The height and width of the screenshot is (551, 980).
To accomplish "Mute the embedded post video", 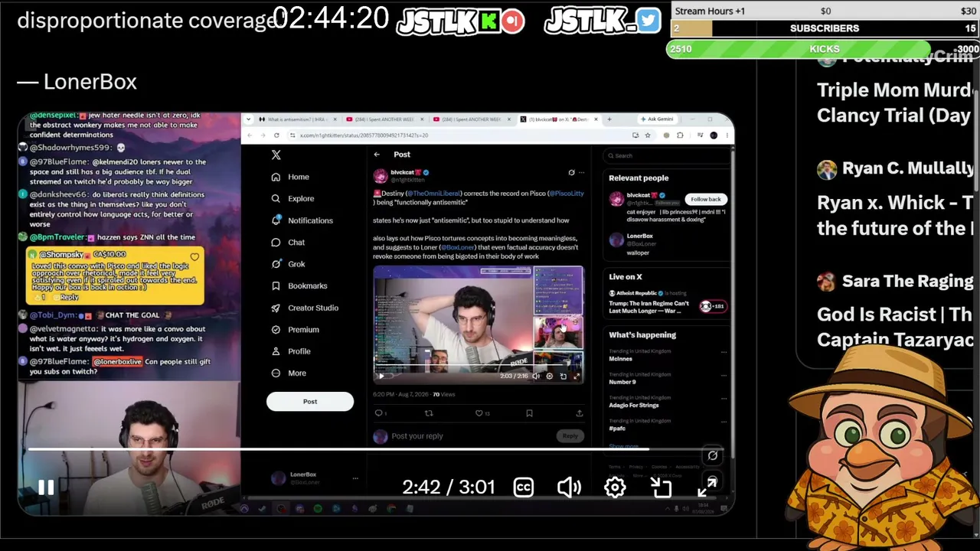I will coord(536,376).
